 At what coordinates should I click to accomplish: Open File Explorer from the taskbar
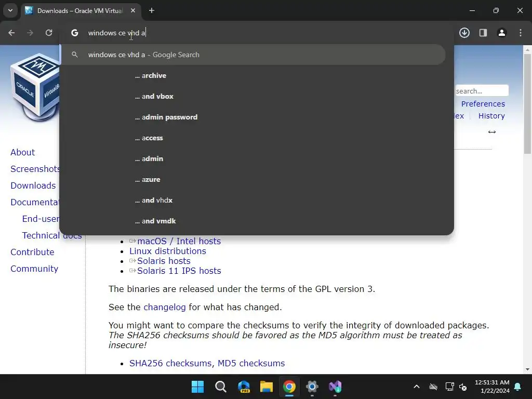point(267,387)
